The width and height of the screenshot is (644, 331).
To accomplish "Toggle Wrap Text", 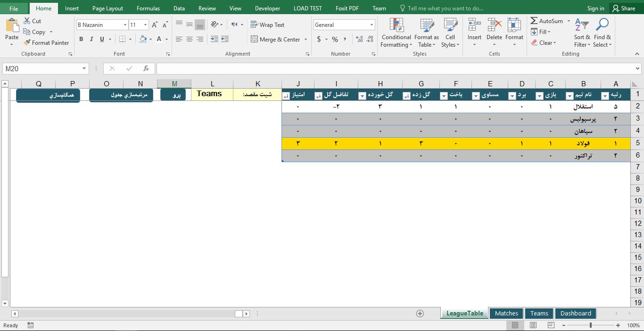I will click(x=268, y=25).
